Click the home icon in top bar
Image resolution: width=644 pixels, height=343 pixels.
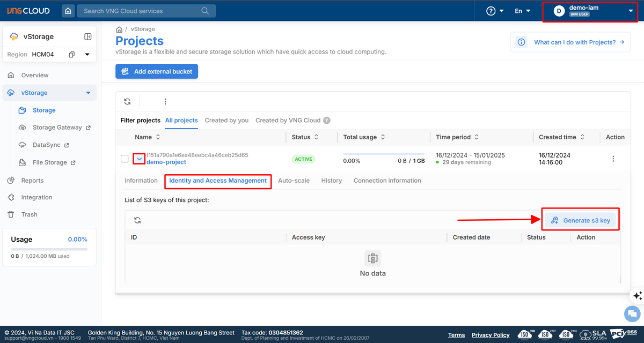pos(68,11)
